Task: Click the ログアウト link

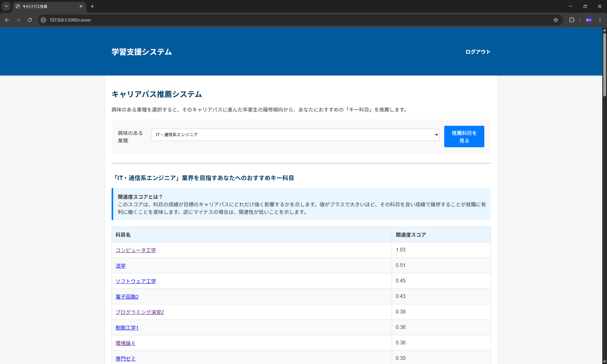Action: pos(478,52)
